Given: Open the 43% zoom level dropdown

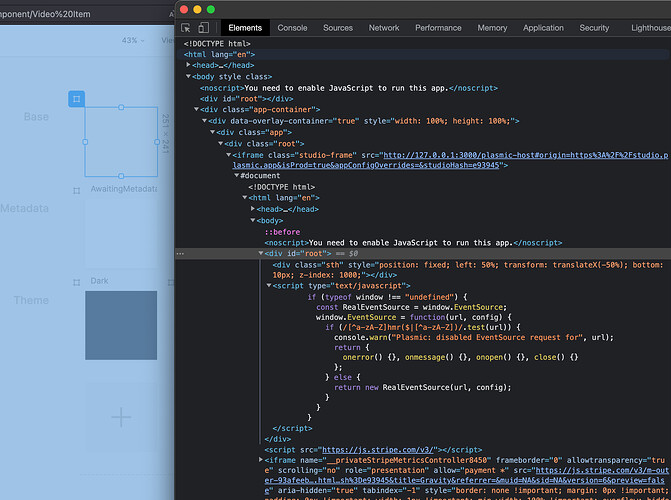Looking at the screenshot, I should click(x=131, y=41).
